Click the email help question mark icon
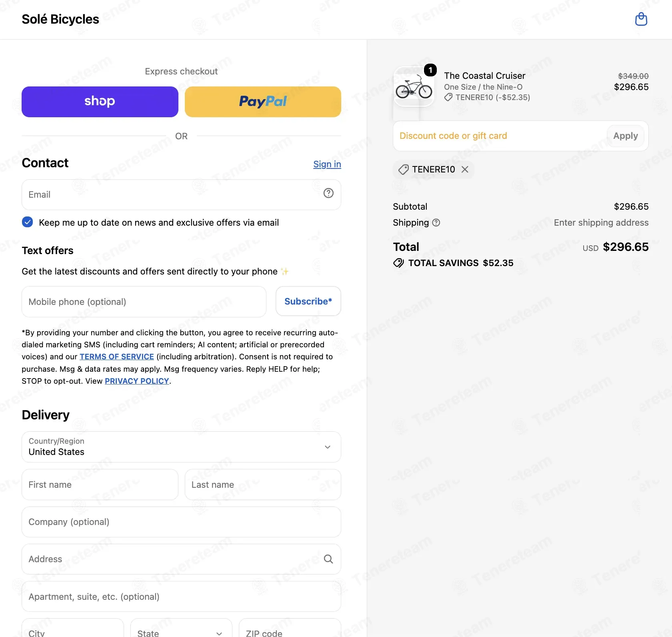This screenshot has height=637, width=672. tap(328, 193)
